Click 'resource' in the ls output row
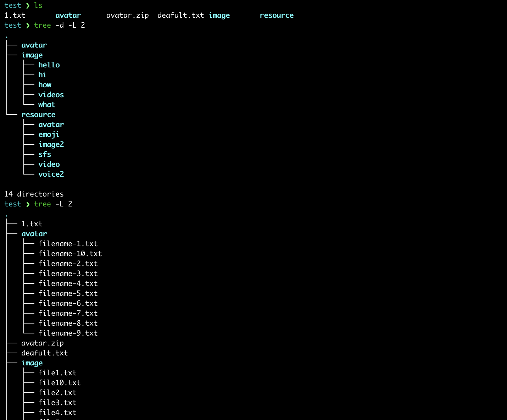 click(277, 15)
